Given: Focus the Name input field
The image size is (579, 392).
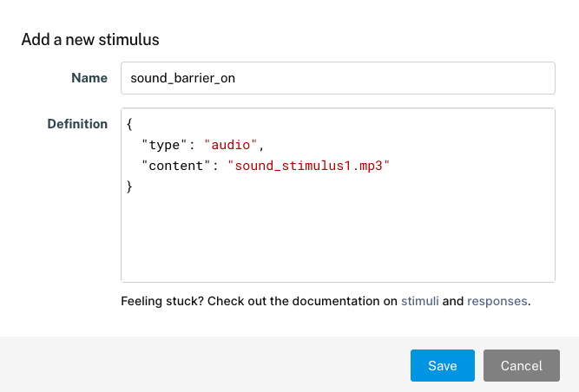Looking at the screenshot, I should click(x=338, y=78).
